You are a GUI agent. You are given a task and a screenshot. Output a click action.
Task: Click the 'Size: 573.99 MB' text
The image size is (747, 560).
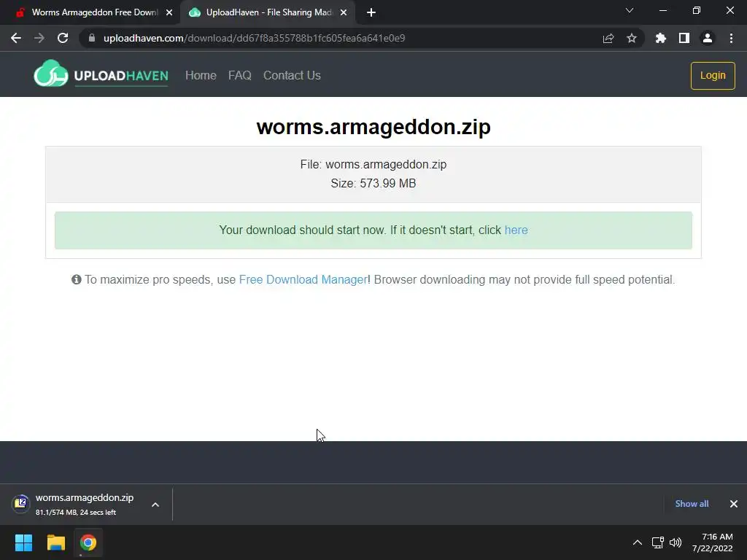(373, 183)
